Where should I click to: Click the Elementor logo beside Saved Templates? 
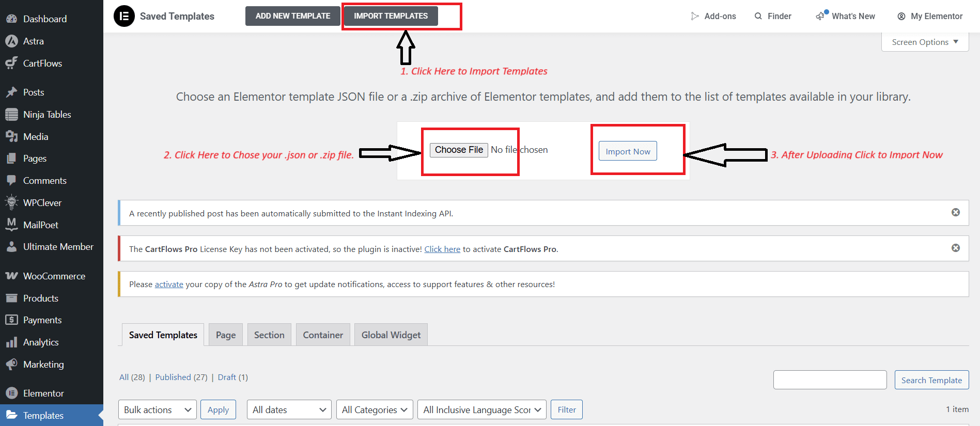(124, 16)
